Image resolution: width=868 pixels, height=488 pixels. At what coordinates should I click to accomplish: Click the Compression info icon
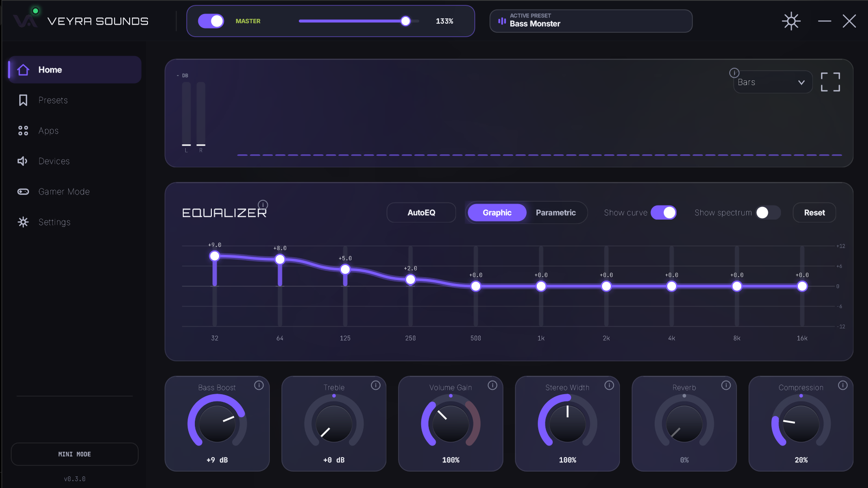point(843,385)
